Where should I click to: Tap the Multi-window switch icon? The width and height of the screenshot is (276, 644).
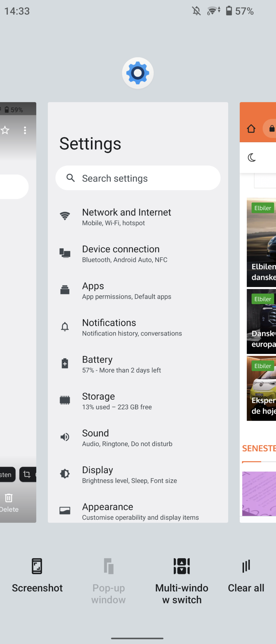click(182, 566)
